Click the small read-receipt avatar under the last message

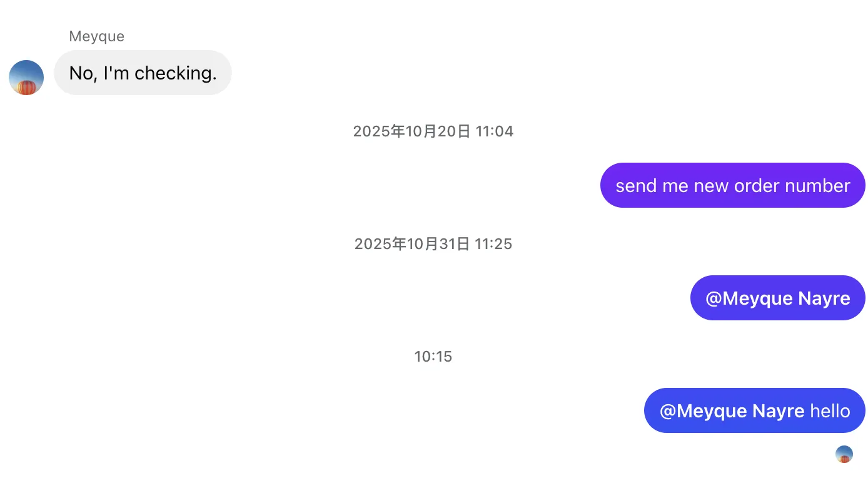tap(844, 454)
